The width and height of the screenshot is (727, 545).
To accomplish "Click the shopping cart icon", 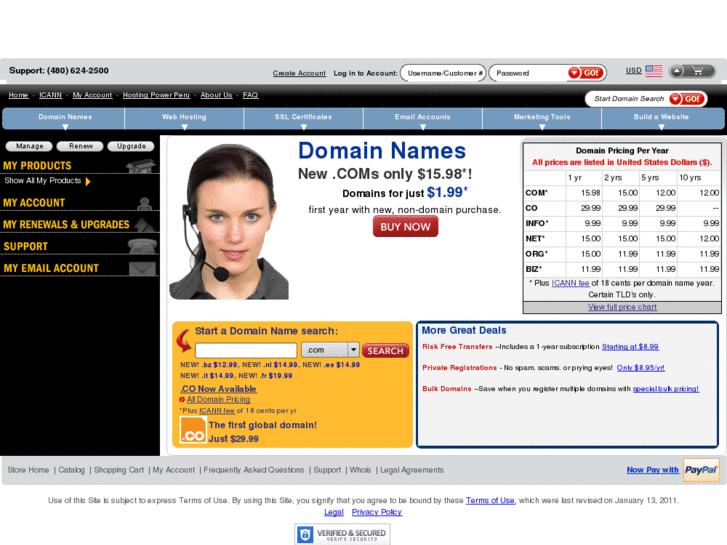I will (698, 71).
